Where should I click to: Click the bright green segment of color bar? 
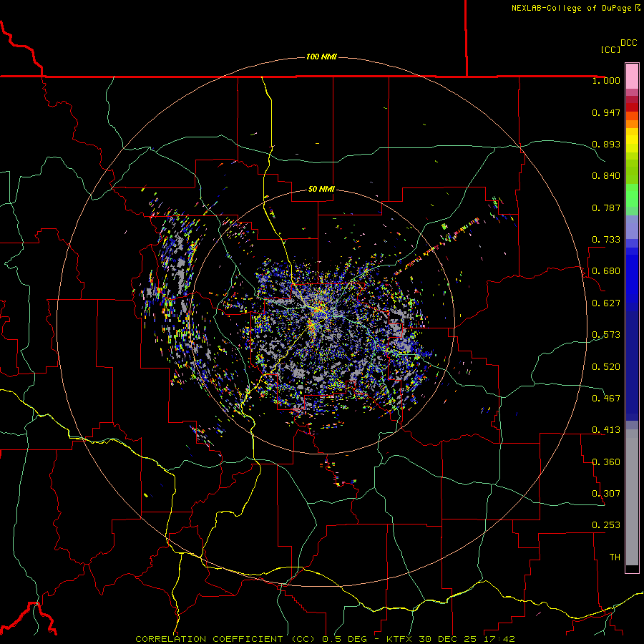click(x=632, y=195)
